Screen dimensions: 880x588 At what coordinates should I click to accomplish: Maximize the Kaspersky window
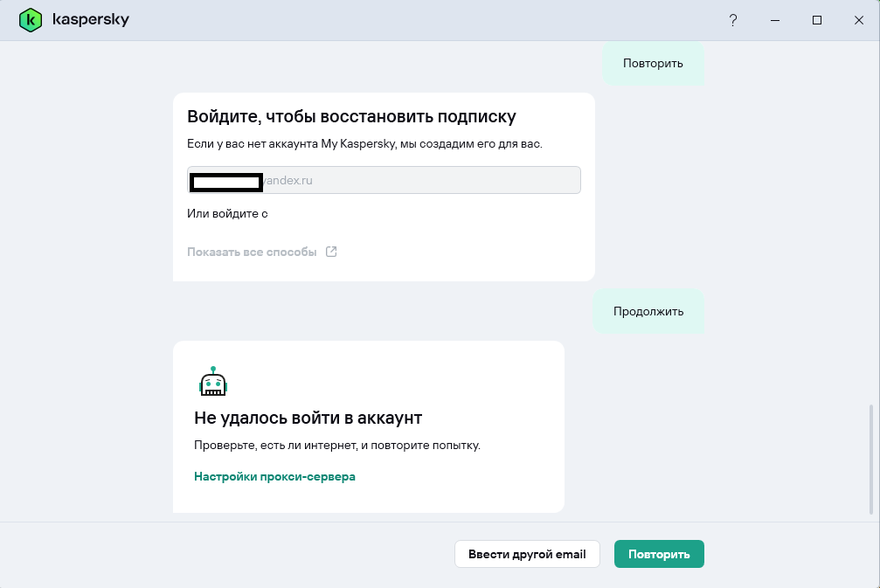[817, 20]
